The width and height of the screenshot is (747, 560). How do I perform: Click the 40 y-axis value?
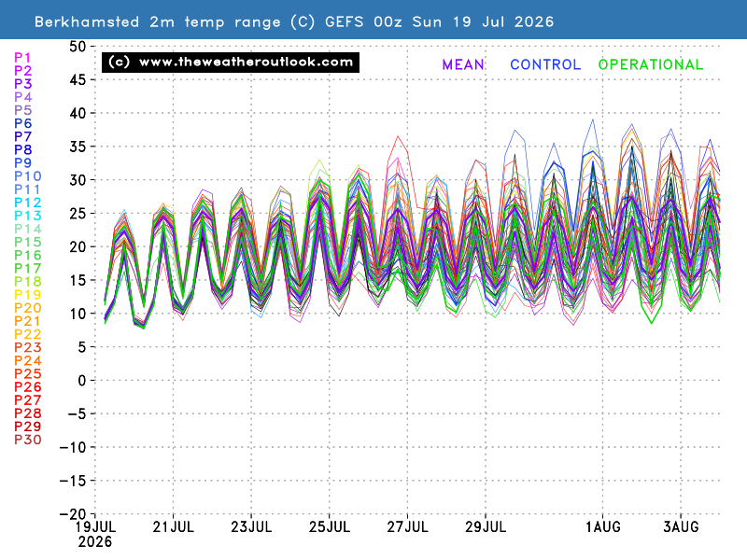[78, 113]
